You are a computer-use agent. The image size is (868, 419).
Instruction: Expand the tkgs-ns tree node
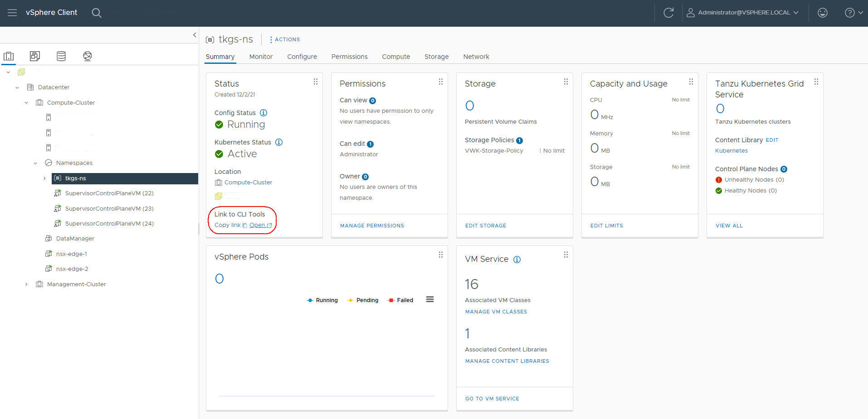tap(44, 178)
